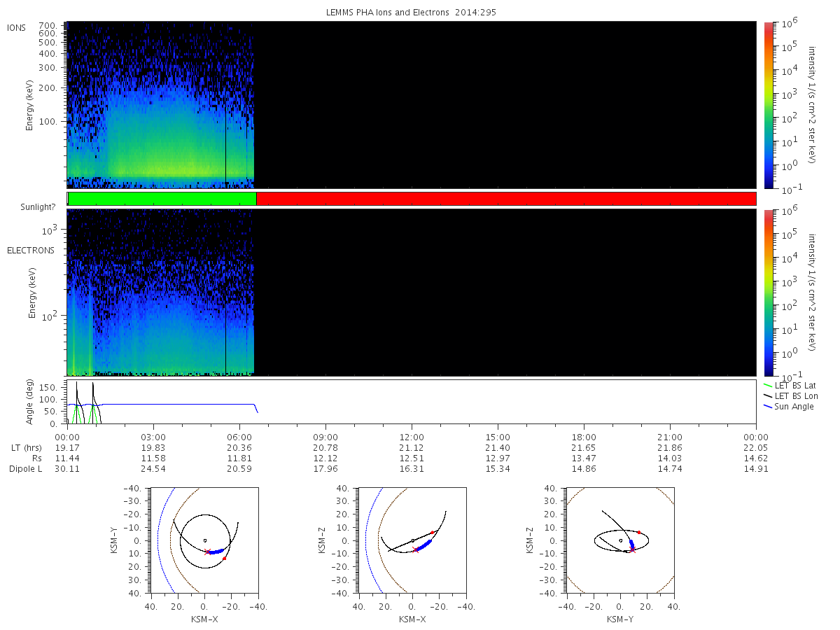Click the green sunlight bar segment
This screenshot has width=840, height=630.
(x=162, y=199)
